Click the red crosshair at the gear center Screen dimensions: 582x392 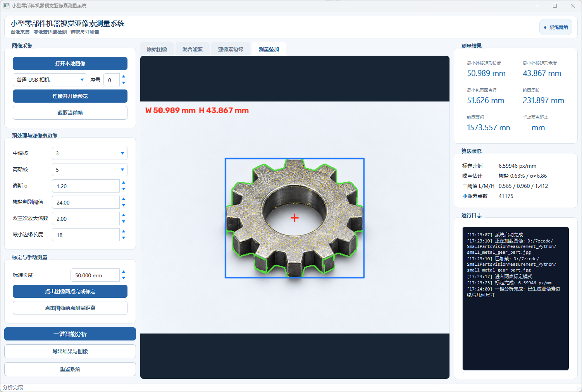click(x=294, y=218)
